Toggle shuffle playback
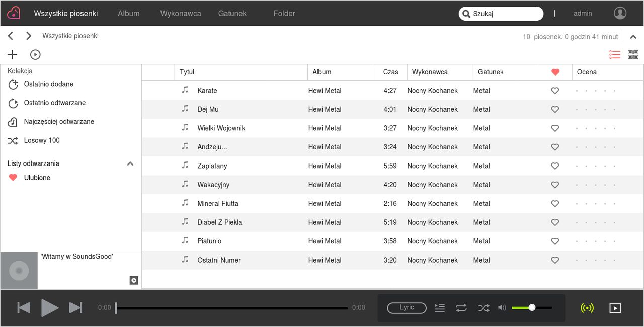This screenshot has width=644, height=327. coord(484,308)
